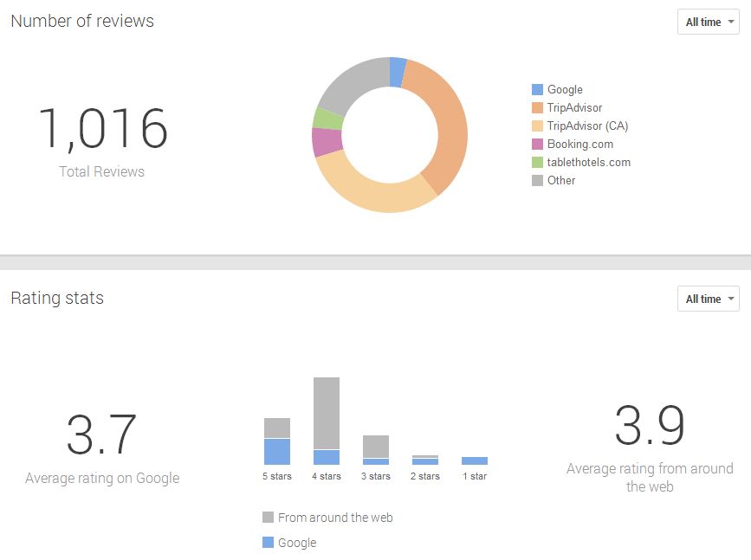751x560 pixels.
Task: Click the 1,016 Total Reviews number
Action: point(102,129)
